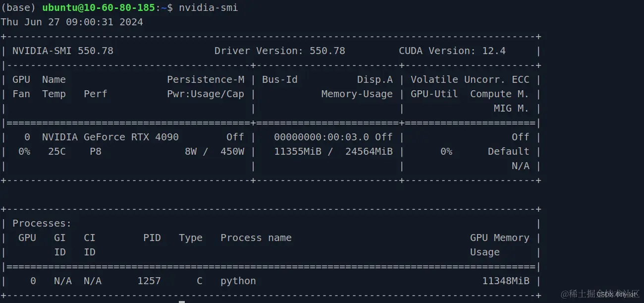Click the Processes: section heading
Viewport: 644px width, 303px height.
42,224
